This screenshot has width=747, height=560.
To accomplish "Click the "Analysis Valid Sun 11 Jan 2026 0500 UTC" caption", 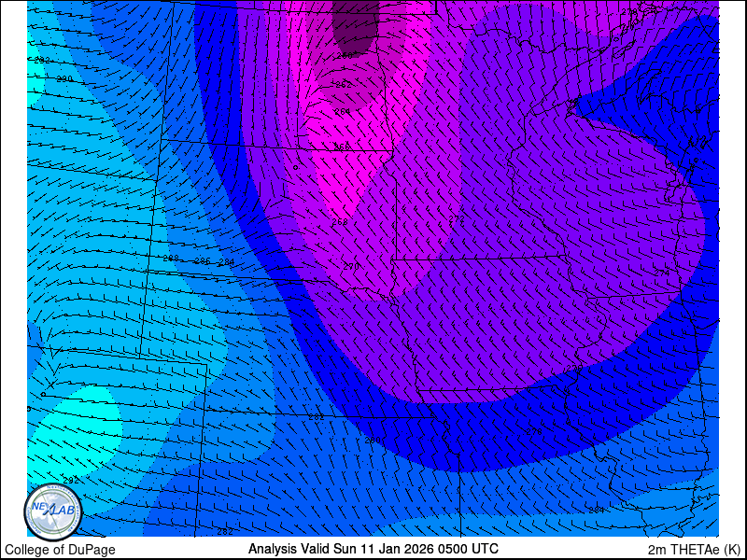I will [x=373, y=548].
